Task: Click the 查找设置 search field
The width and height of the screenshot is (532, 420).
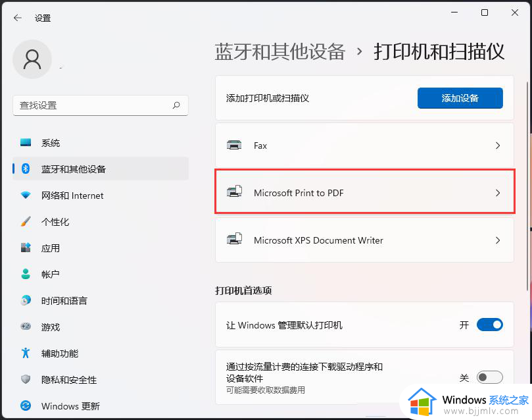Action: coord(101,105)
